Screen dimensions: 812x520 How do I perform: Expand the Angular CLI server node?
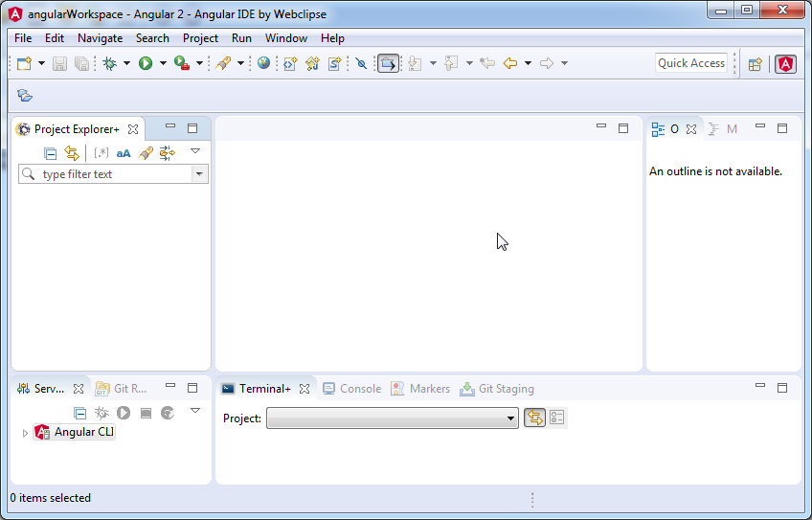24,433
